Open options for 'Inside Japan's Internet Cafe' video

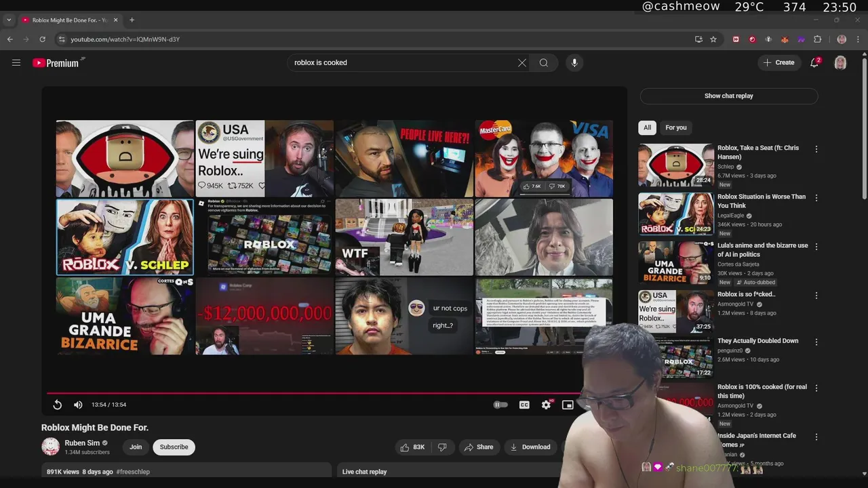[x=816, y=436]
